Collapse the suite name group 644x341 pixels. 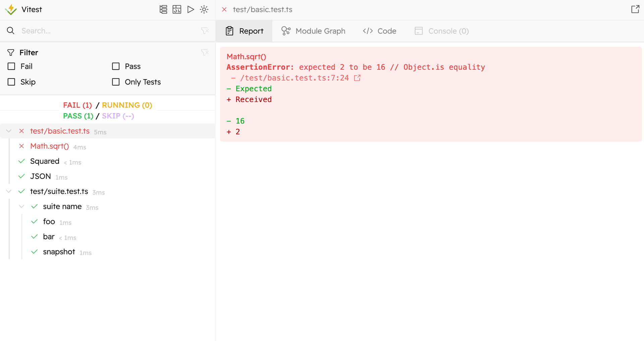[21, 206]
